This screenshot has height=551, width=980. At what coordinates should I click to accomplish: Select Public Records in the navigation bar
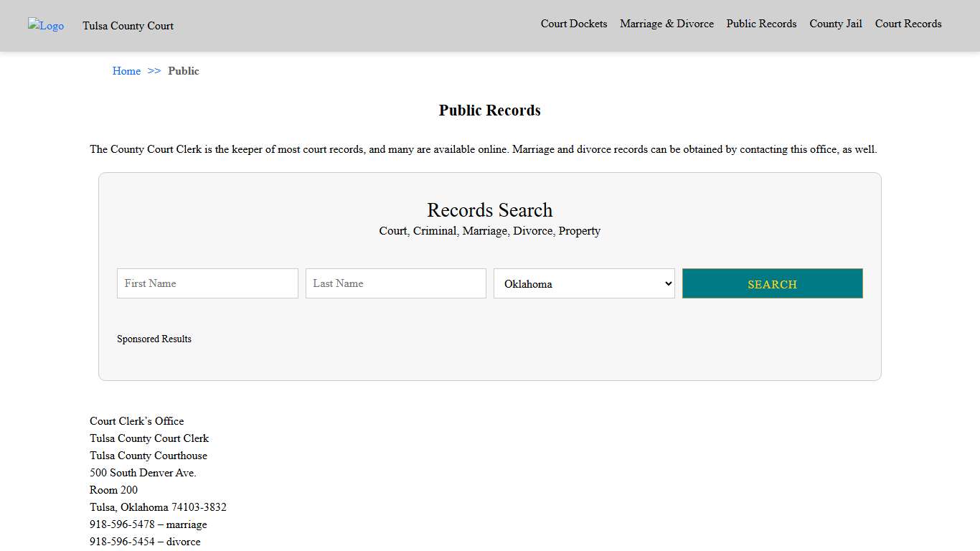[x=761, y=24]
